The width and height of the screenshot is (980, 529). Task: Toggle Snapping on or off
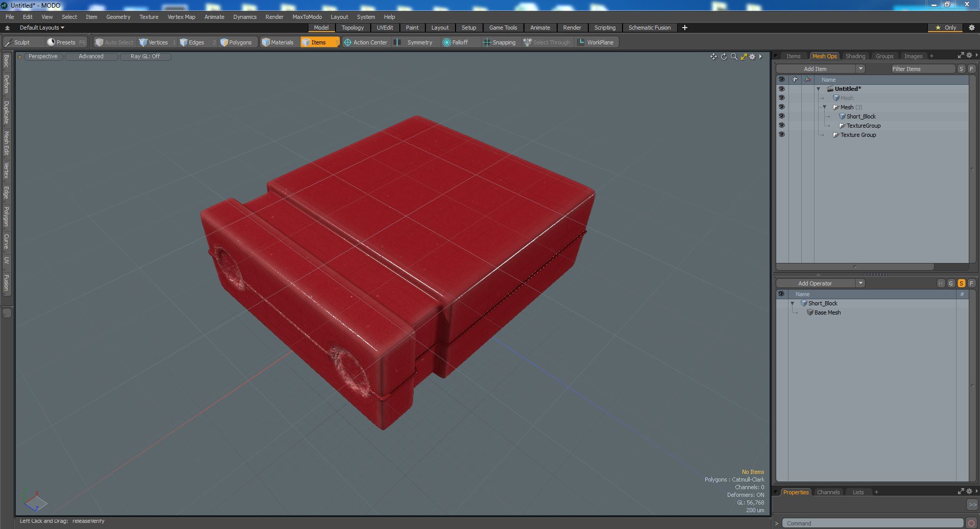[499, 42]
